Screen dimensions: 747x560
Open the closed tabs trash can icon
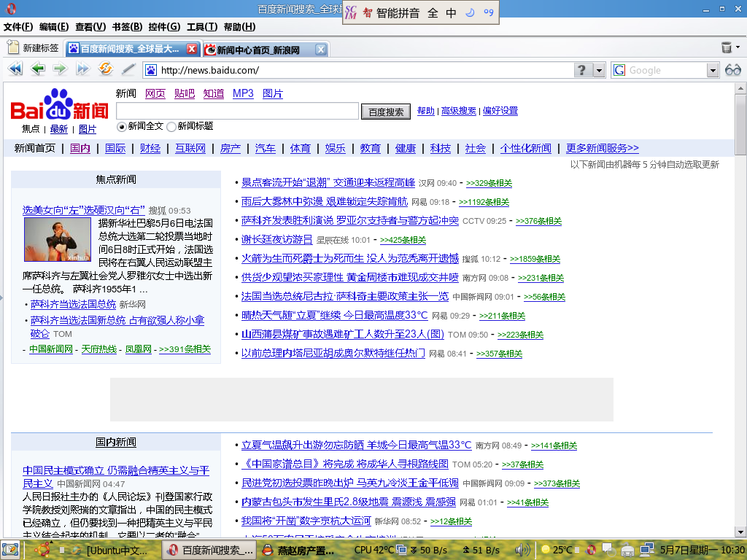click(726, 47)
